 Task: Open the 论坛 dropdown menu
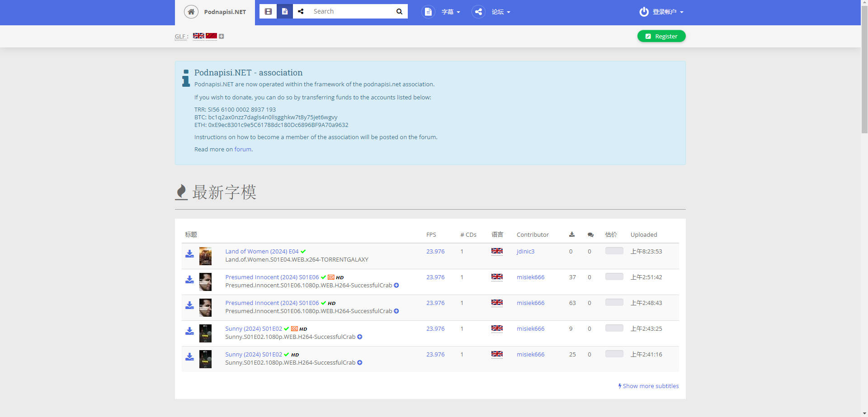(x=500, y=12)
